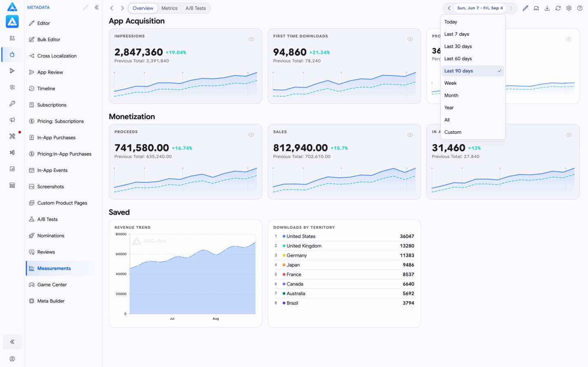Select the blue ASO.dev app tile icon
The width and height of the screenshot is (588, 367).
pyautogui.click(x=12, y=21)
